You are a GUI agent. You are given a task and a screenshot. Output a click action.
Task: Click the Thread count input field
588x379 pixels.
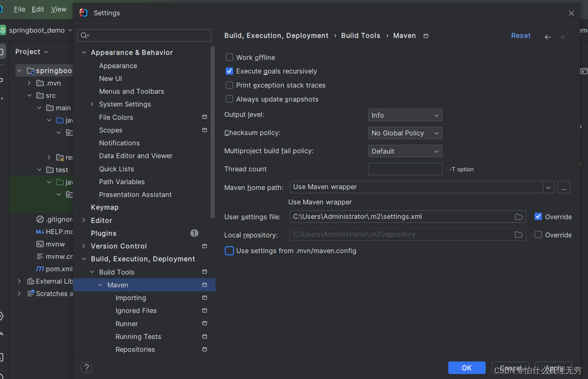point(405,169)
